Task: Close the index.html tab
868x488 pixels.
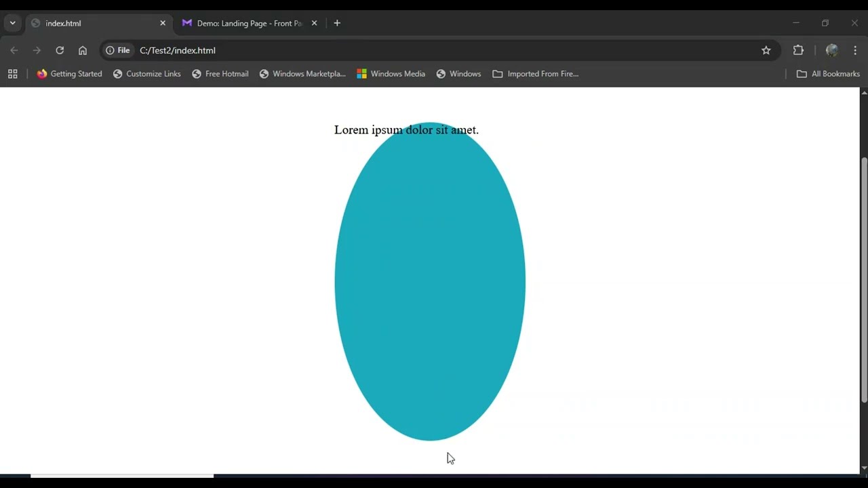Action: [x=163, y=23]
